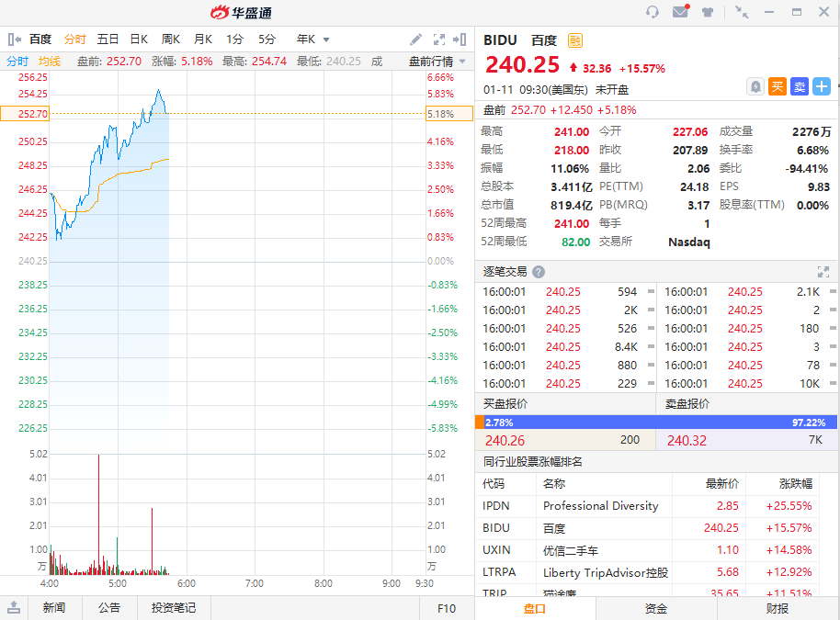Switch to the 日K chart tab
The height and width of the screenshot is (620, 840).
[139, 39]
